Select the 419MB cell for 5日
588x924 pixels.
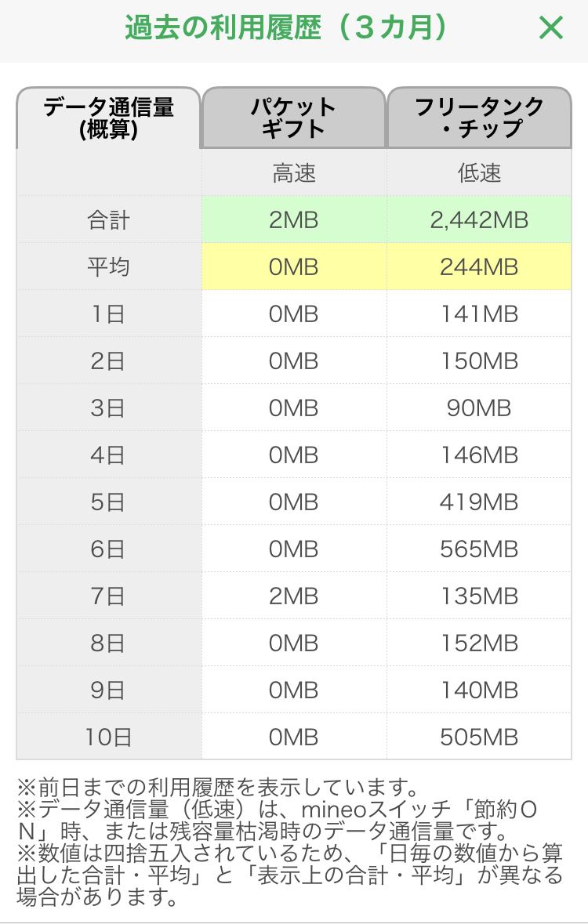click(479, 502)
